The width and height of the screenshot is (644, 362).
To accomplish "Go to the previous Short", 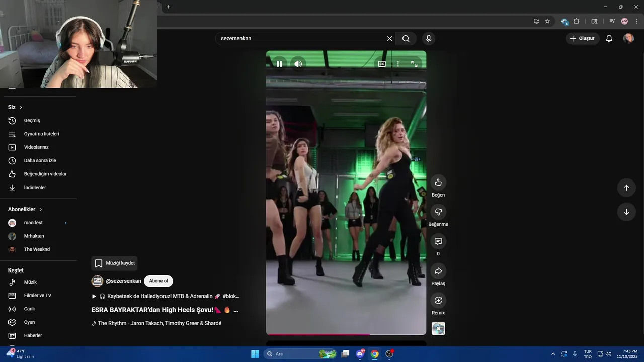I will [626, 188].
